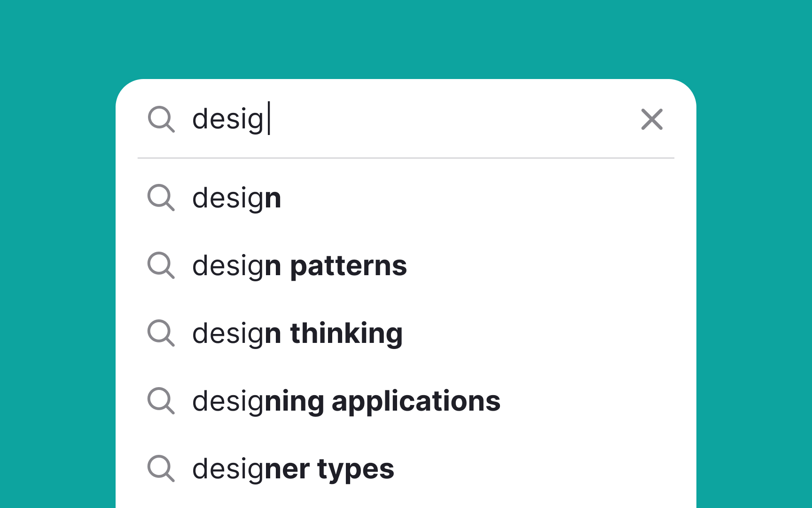Click inside the search input field
This screenshot has height=508, width=812.
coord(376,120)
